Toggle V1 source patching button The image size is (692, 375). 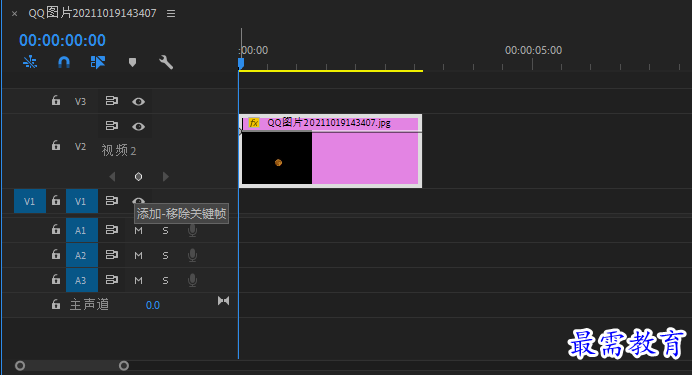30,201
